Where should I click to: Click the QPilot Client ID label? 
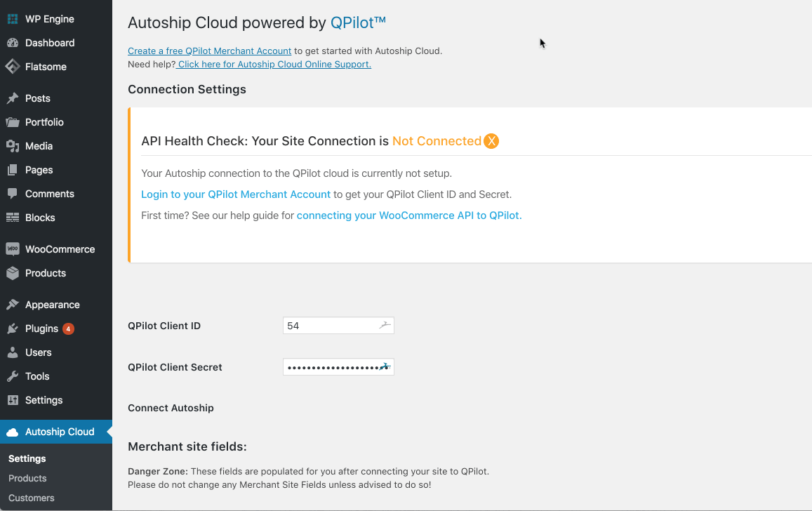(x=164, y=326)
